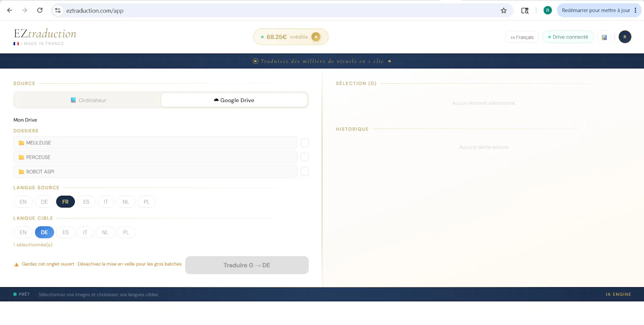Toggle EN as a target language

(x=23, y=232)
